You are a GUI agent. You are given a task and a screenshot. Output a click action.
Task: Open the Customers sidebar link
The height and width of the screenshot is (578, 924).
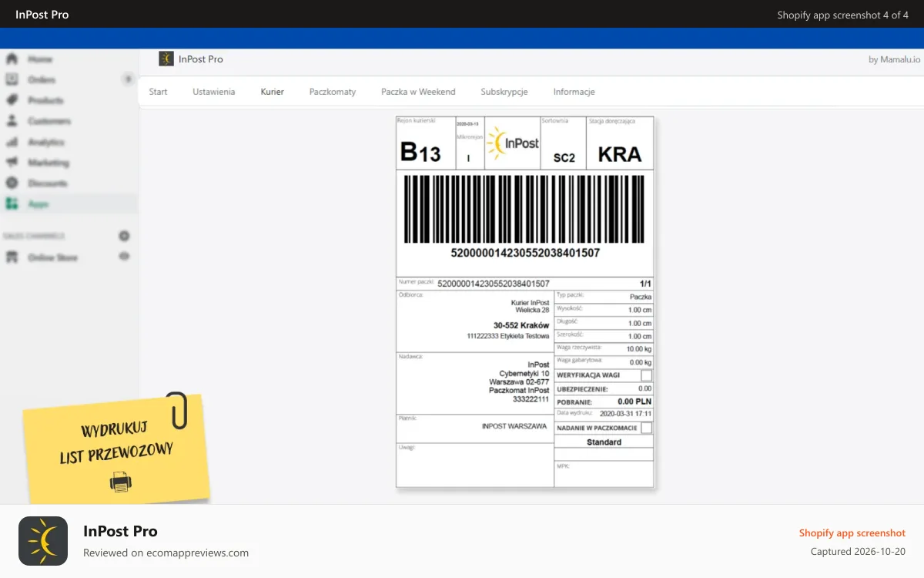click(x=49, y=121)
